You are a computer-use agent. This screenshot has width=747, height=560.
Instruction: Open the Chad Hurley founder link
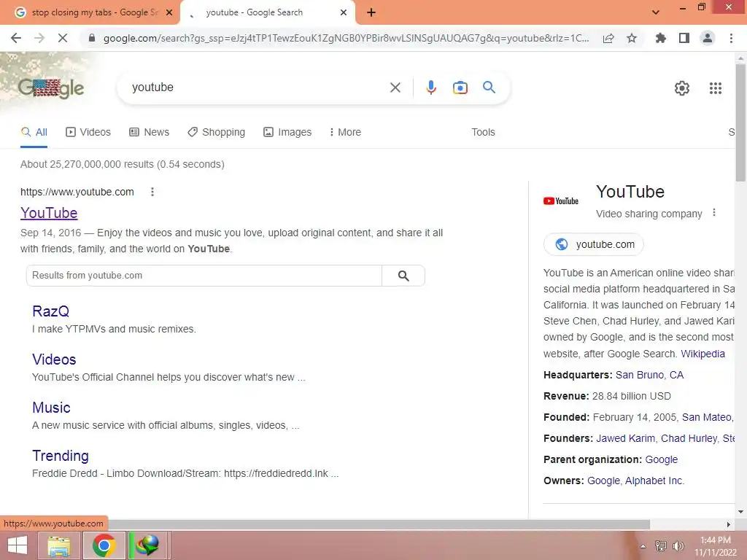click(x=689, y=438)
